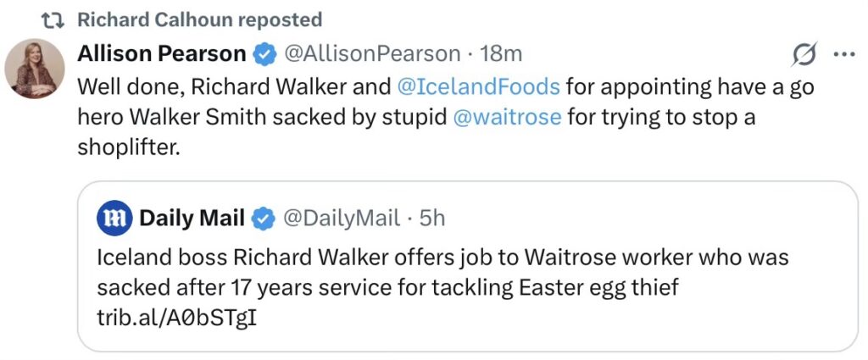The width and height of the screenshot is (868, 360).
Task: Click Daily Mail's blue verified badge
Action: [264, 219]
